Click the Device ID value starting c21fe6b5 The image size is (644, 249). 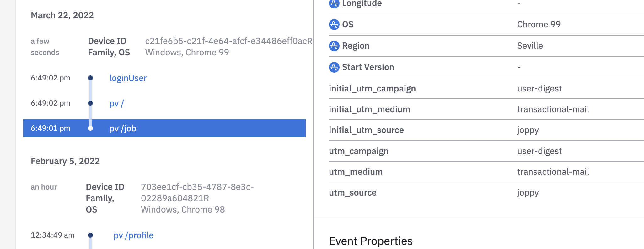[228, 41]
